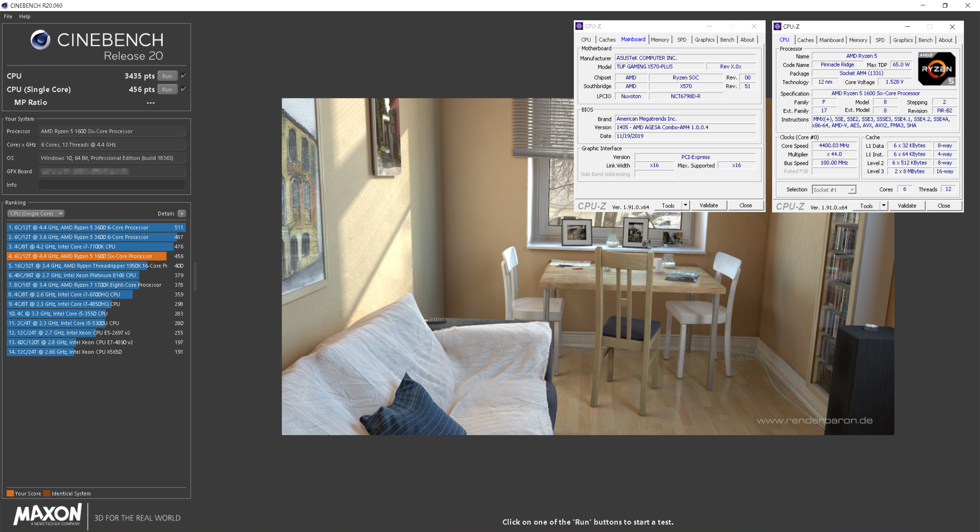Open the About tab in right CPU-Z window
Image resolution: width=980 pixels, height=532 pixels.
click(x=946, y=40)
